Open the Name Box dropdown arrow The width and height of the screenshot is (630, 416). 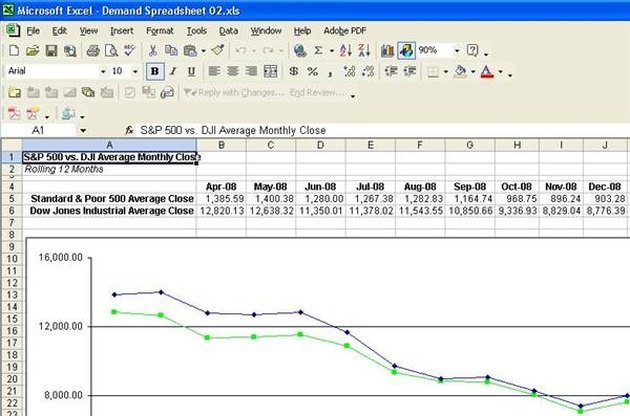tap(83, 130)
